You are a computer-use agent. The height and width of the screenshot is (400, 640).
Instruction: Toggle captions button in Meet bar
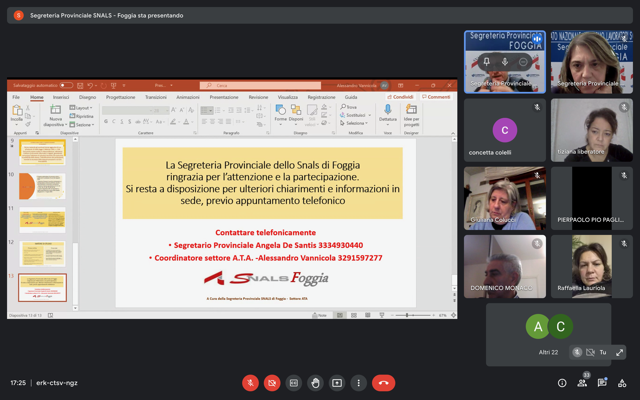pos(293,383)
